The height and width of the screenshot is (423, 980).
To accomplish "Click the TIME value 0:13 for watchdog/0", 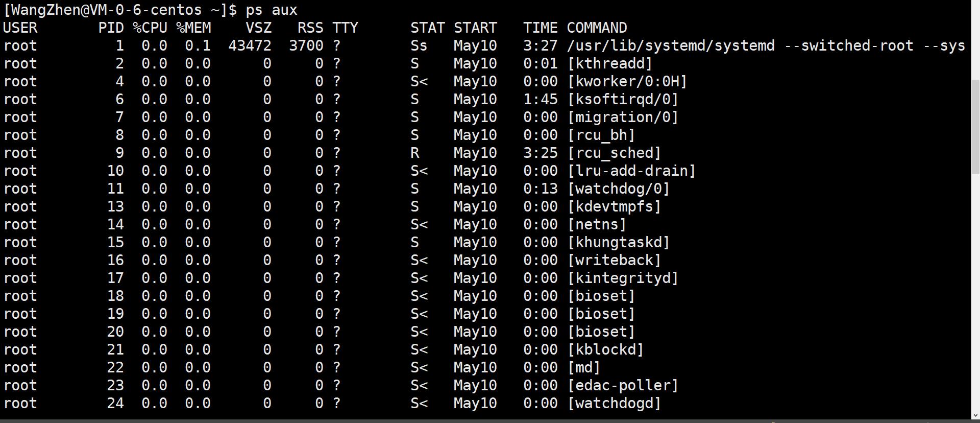I will 541,189.
